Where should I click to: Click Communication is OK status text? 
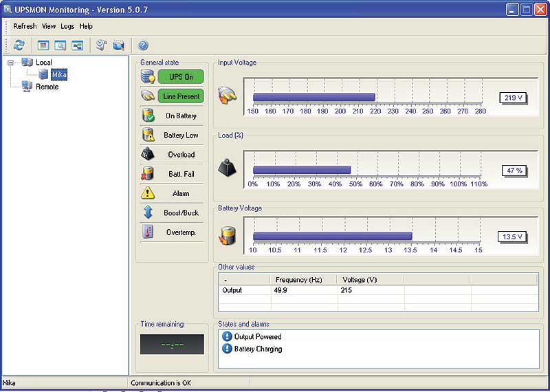click(x=161, y=383)
